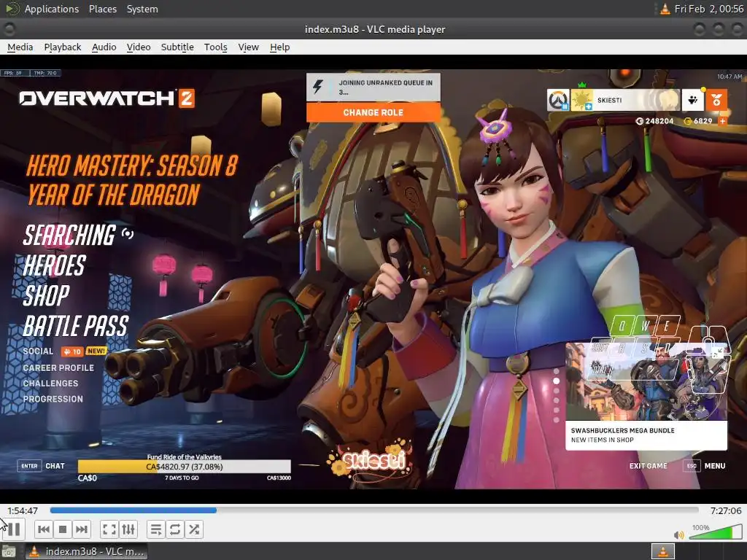Click PROGRESSION in the game menu

pyautogui.click(x=53, y=399)
